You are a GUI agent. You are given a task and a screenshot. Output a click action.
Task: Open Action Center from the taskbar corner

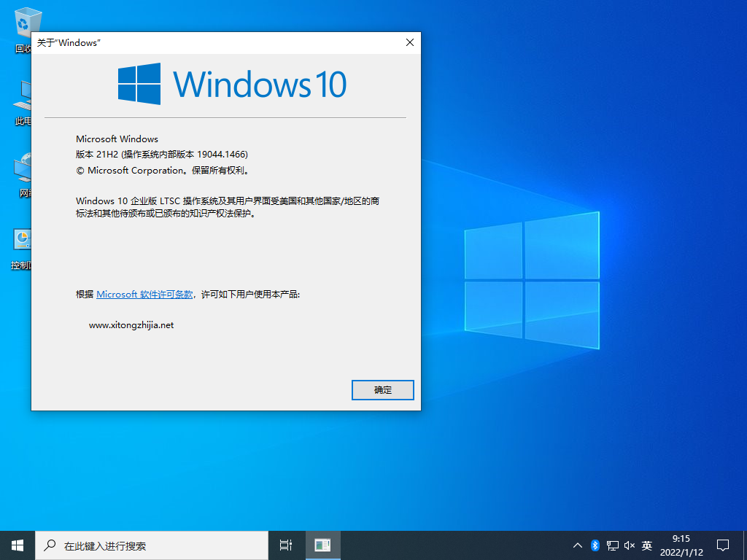tap(722, 545)
